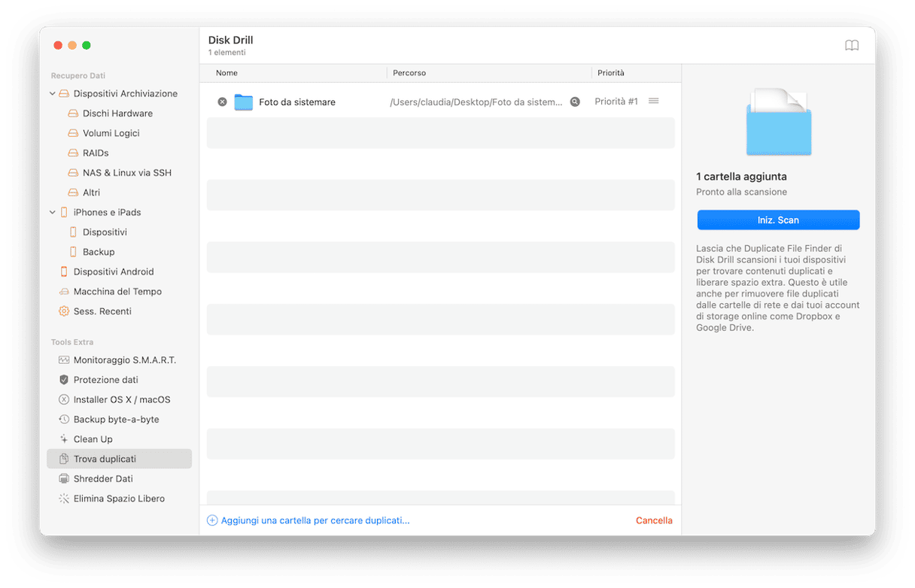The width and height of the screenshot is (915, 588).
Task: Click the Protezione dati shield icon
Action: point(64,380)
